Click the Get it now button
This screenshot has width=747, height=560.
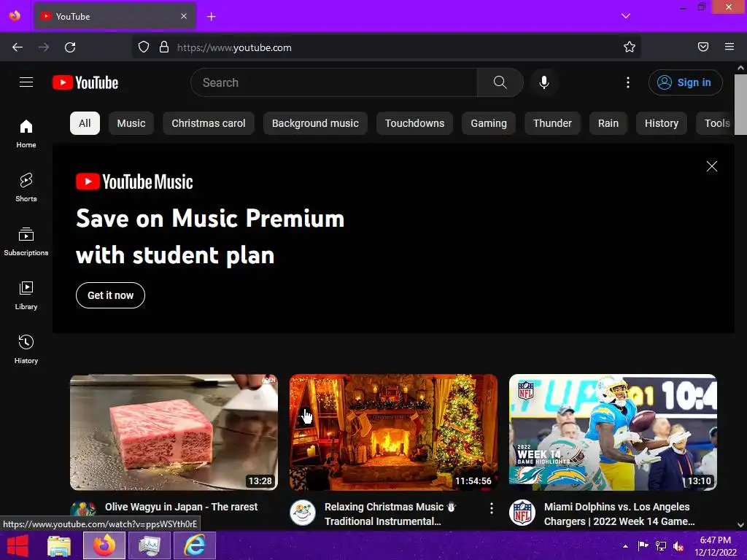[x=111, y=295]
